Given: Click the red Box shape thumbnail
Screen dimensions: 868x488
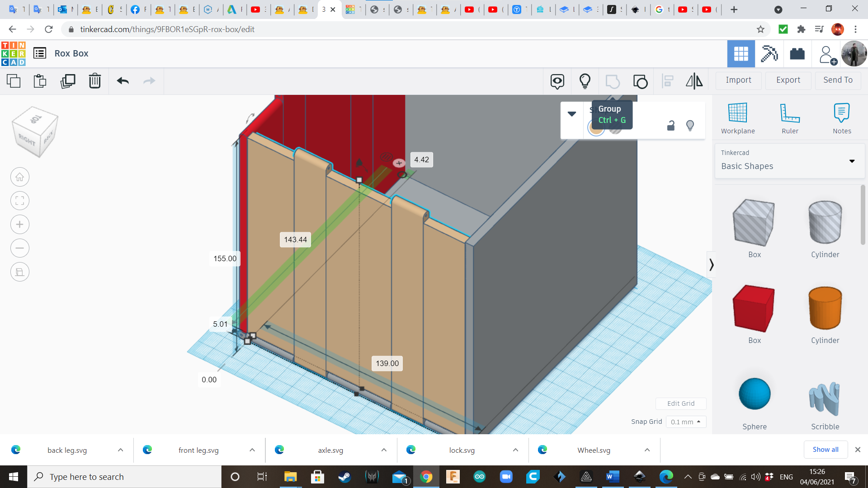Looking at the screenshot, I should click(754, 309).
